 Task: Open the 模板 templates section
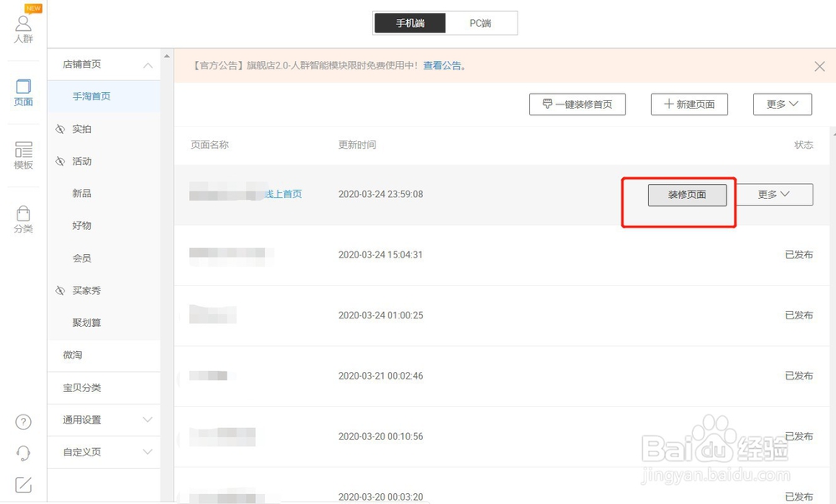tap(23, 155)
